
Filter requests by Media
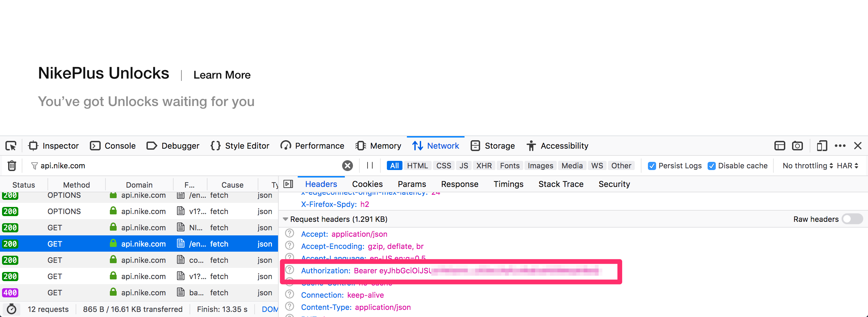coord(572,166)
